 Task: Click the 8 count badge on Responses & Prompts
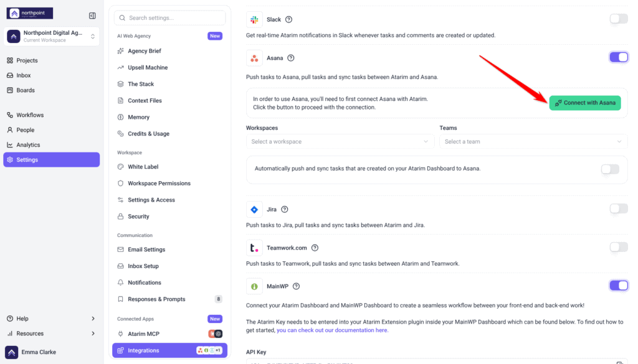(x=219, y=299)
